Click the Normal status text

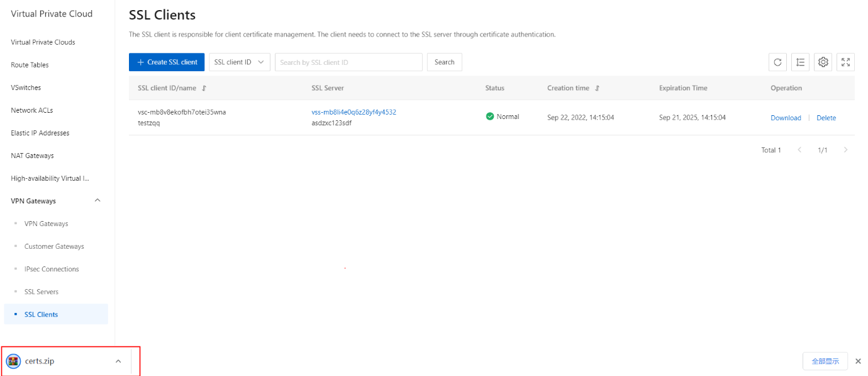tap(508, 117)
